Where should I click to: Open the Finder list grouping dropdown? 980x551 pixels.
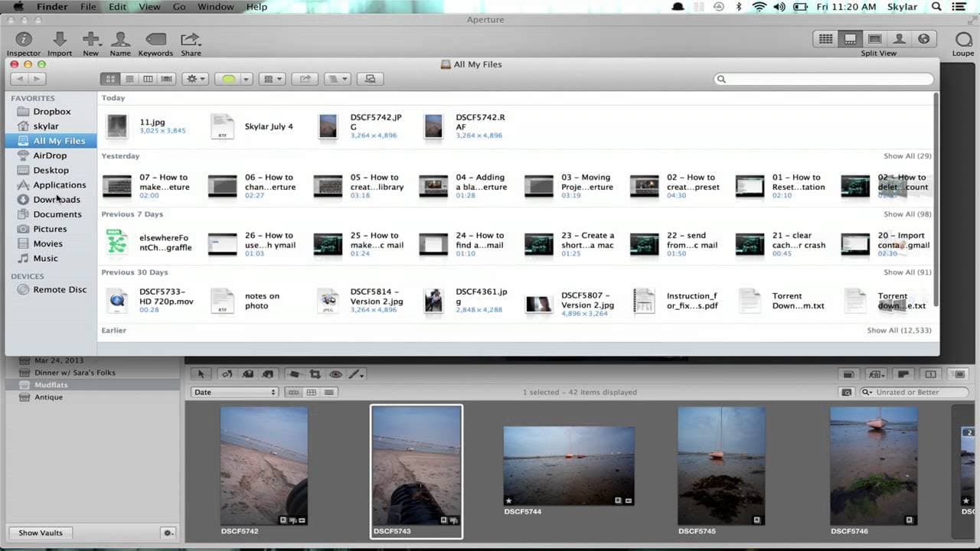pos(337,79)
